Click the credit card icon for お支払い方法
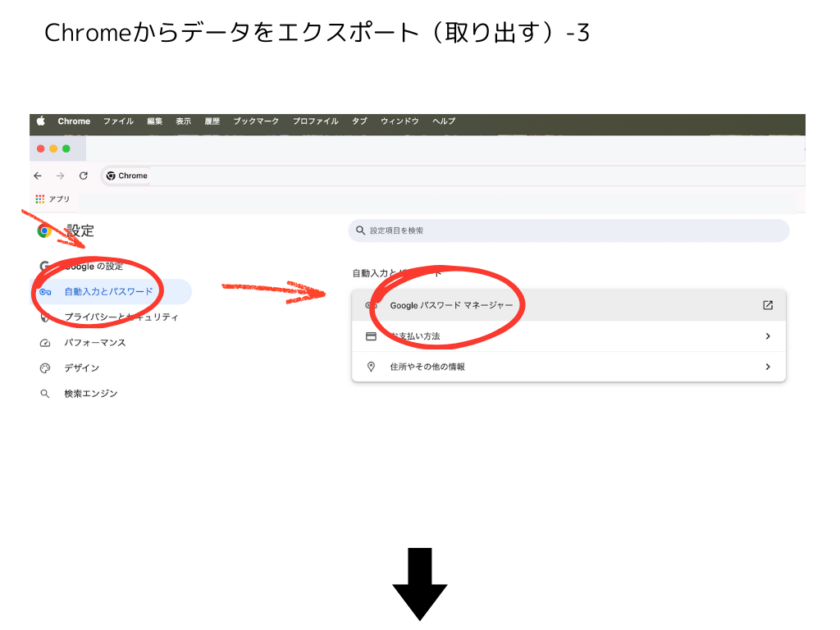 371,336
